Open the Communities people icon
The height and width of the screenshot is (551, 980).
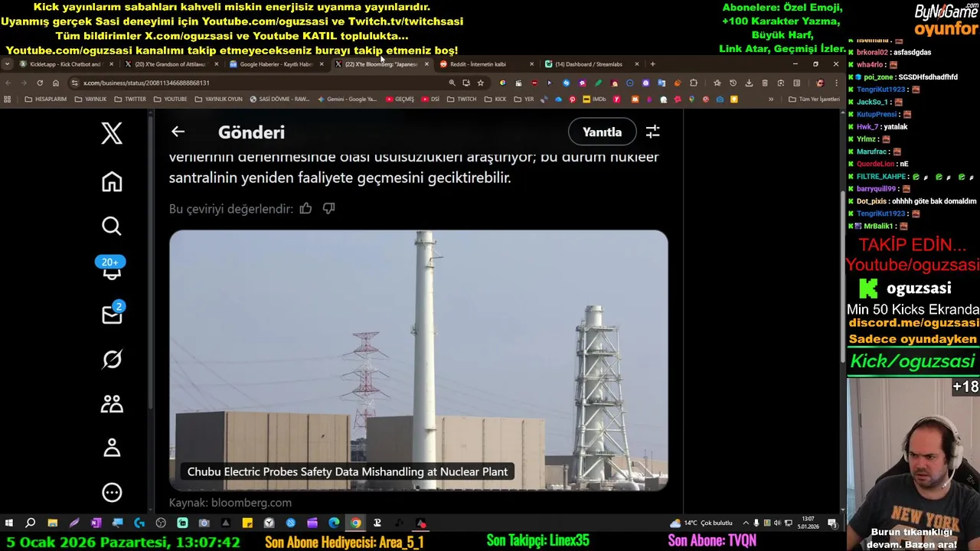pyautogui.click(x=112, y=403)
